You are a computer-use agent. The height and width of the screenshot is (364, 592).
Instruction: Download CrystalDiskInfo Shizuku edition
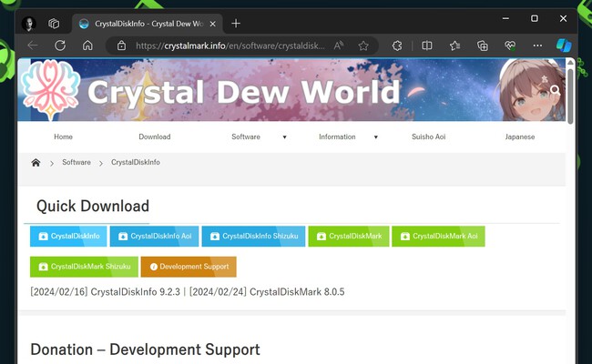[x=253, y=236]
